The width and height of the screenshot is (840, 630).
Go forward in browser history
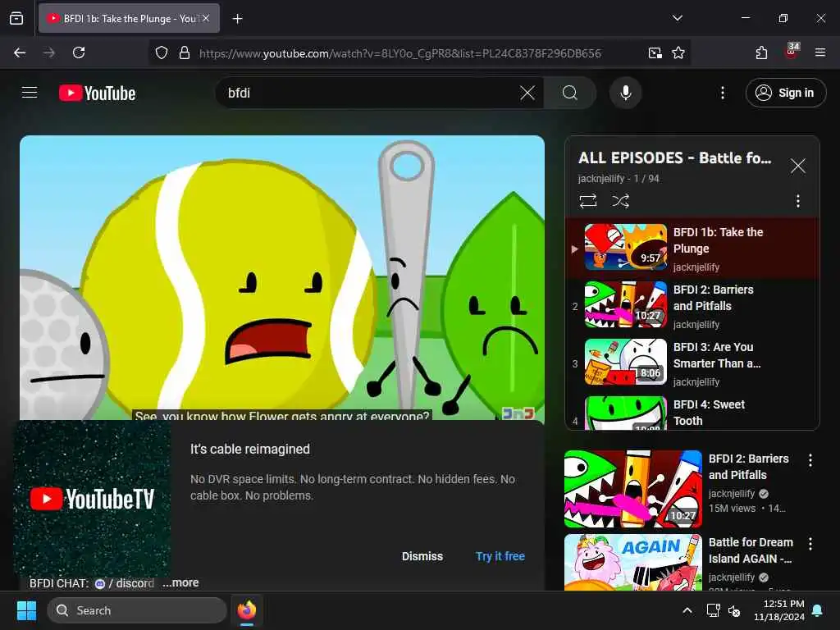[x=49, y=52]
